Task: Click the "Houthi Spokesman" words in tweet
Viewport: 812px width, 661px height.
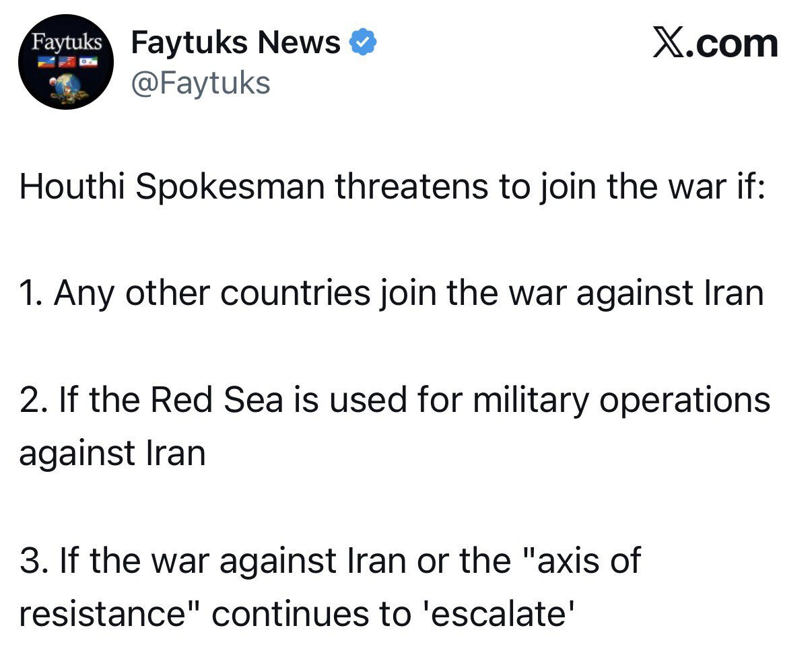Action: (172, 186)
